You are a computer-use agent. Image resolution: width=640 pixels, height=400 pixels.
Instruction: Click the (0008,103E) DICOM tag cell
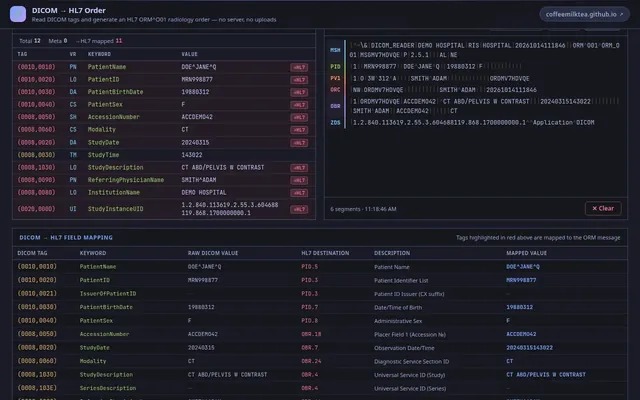(37, 388)
